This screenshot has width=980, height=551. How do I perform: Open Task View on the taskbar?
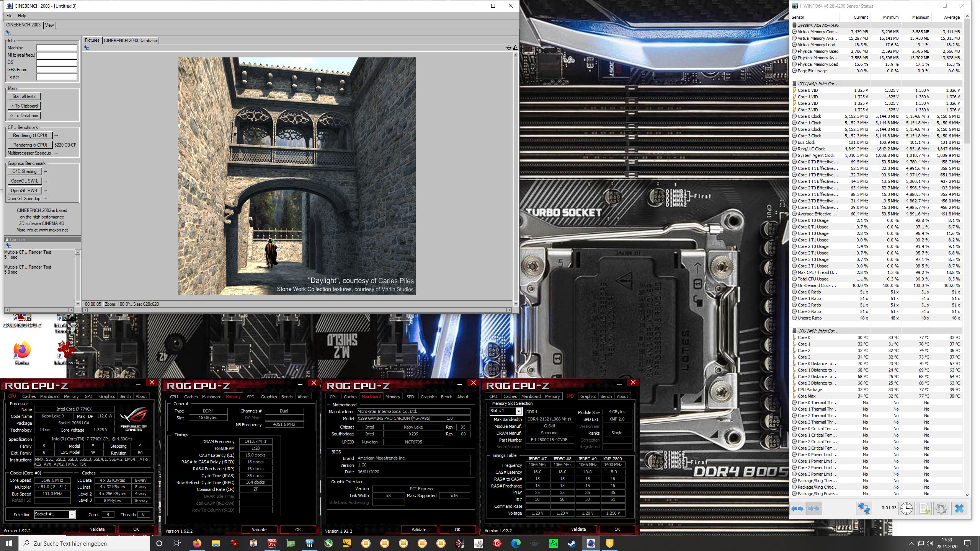pyautogui.click(x=177, y=543)
